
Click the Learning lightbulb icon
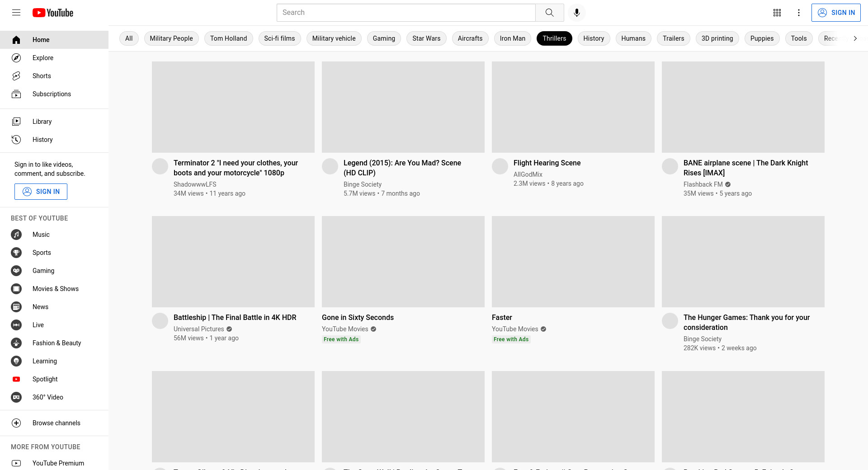[16, 361]
